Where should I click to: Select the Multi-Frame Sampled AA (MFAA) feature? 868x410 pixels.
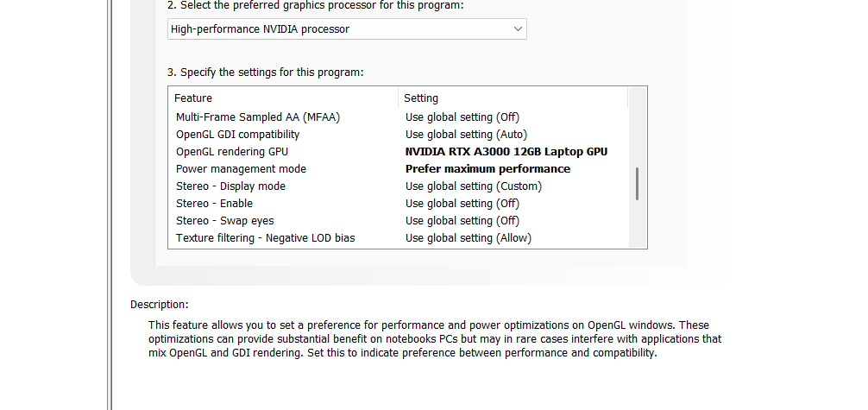(x=258, y=117)
